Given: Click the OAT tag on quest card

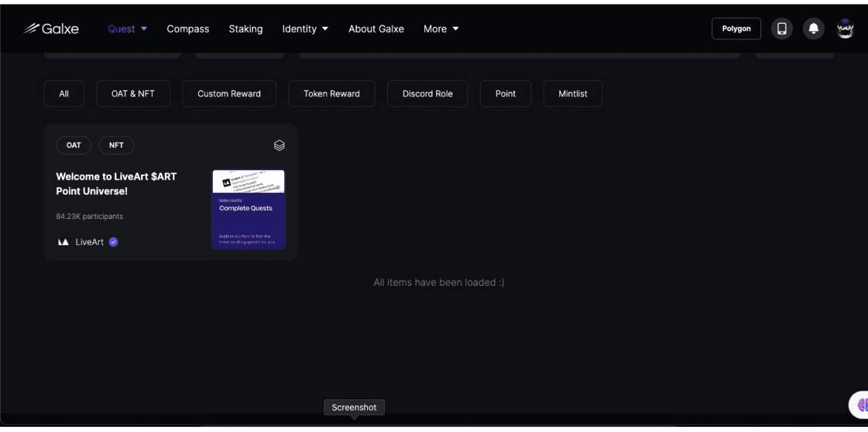Looking at the screenshot, I should [x=73, y=145].
